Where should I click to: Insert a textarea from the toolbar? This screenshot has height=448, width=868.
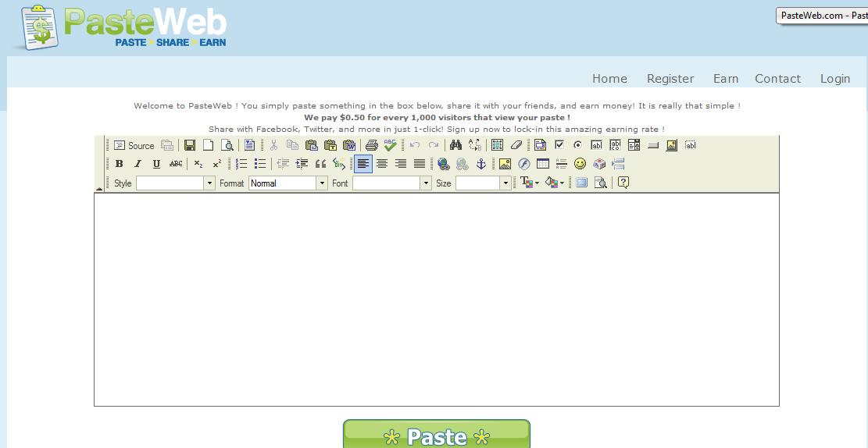pyautogui.click(x=615, y=145)
